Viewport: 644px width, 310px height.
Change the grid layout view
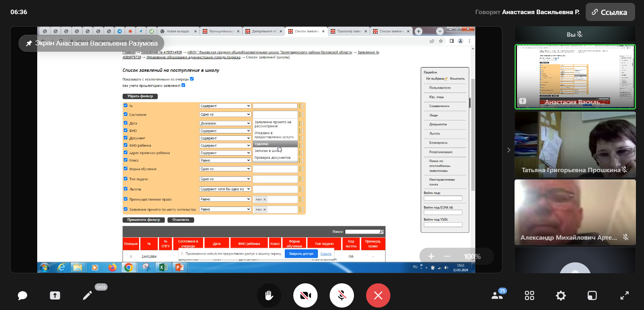[530, 296]
